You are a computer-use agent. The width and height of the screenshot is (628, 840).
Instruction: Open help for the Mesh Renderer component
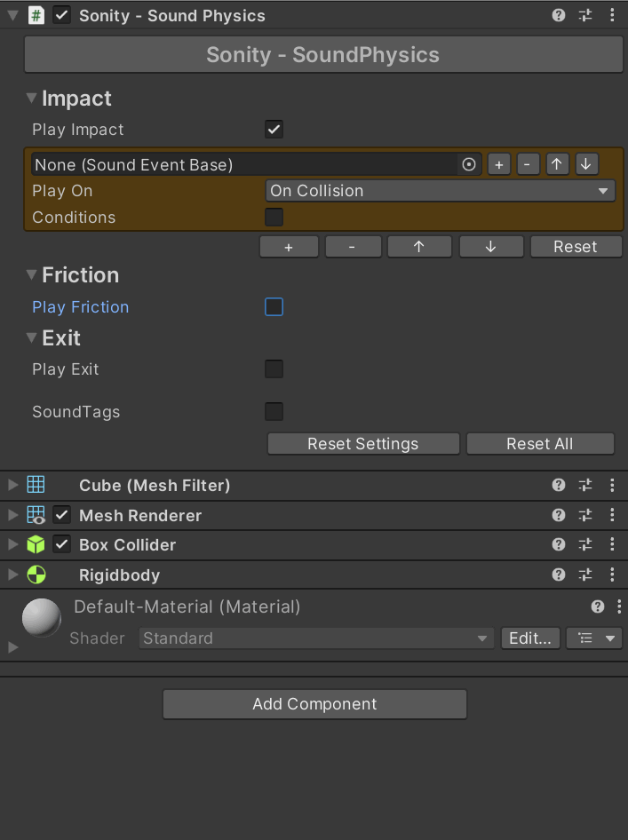pyautogui.click(x=559, y=515)
